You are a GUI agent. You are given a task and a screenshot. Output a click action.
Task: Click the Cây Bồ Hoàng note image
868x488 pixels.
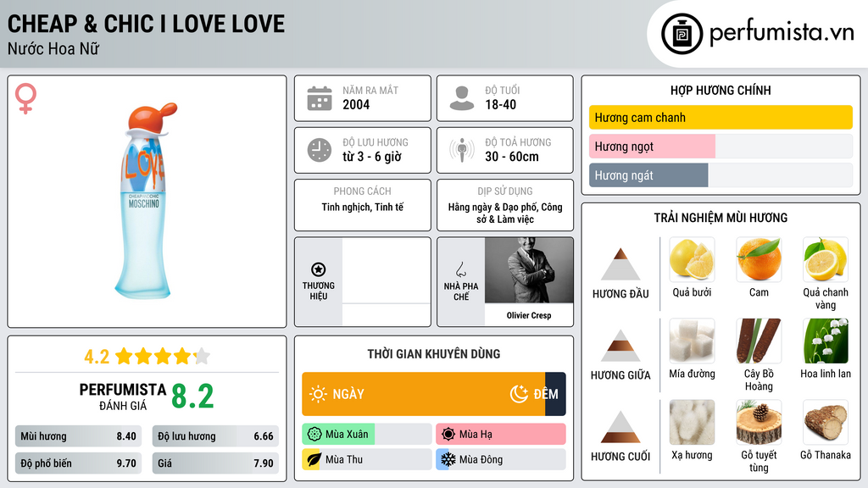(759, 341)
